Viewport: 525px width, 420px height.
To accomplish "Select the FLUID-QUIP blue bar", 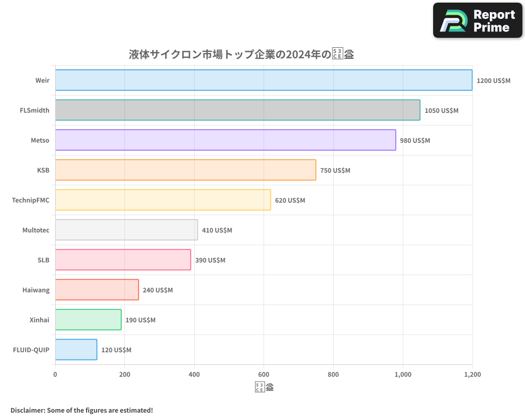I will click(76, 350).
